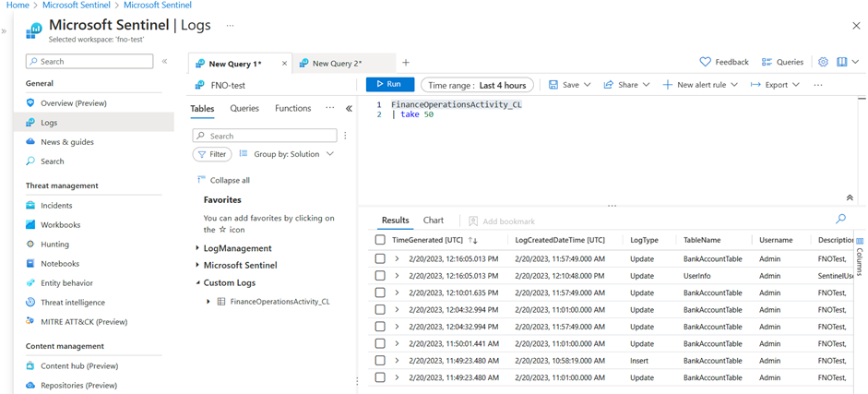Open the Threat intelligence clock icon
The width and height of the screenshot is (868, 394).
[x=30, y=302]
